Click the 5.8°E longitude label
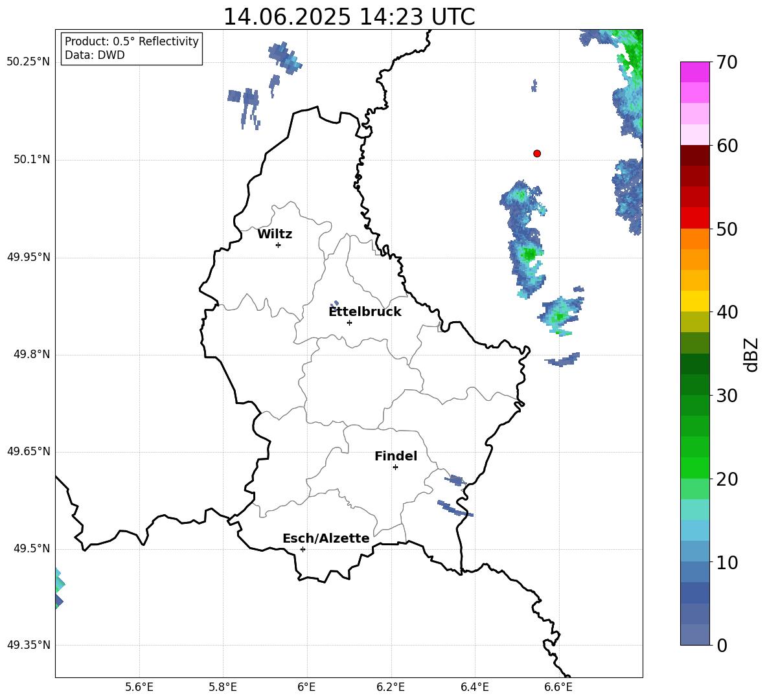767x700 pixels. click(223, 687)
